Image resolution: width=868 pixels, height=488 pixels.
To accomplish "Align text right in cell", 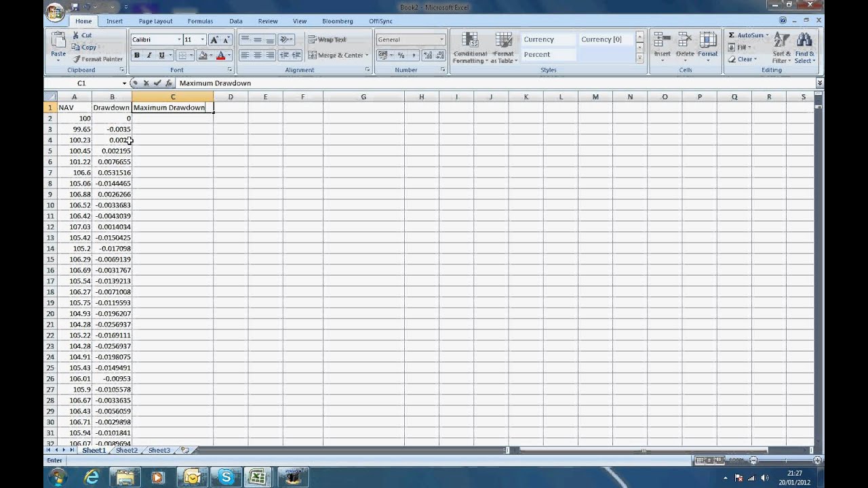I will [270, 55].
